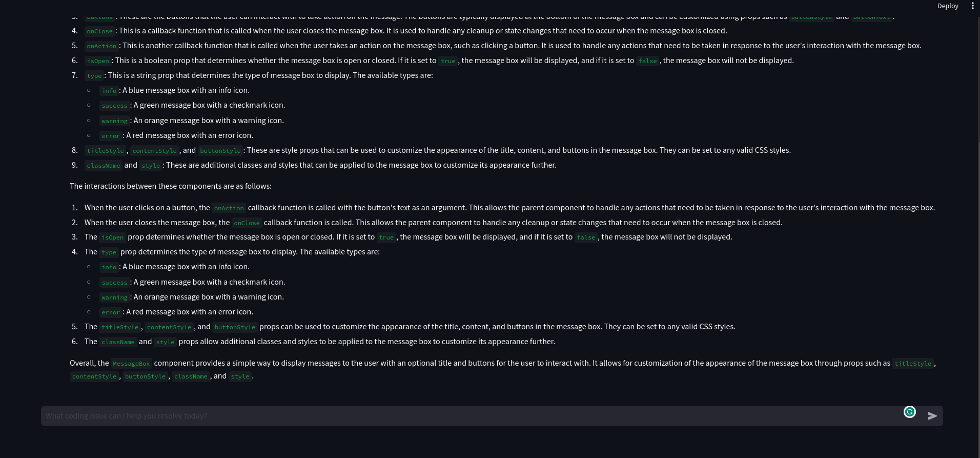Click the buttonStyle tag in interaction item 5
This screenshot has height=458, width=980.
(x=235, y=327)
